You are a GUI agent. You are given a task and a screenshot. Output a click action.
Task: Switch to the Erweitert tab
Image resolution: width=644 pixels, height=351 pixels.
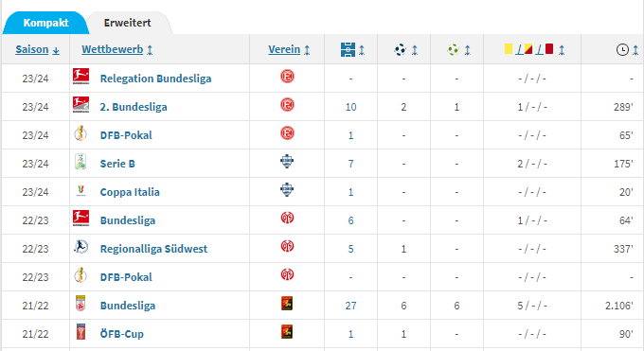[127, 23]
